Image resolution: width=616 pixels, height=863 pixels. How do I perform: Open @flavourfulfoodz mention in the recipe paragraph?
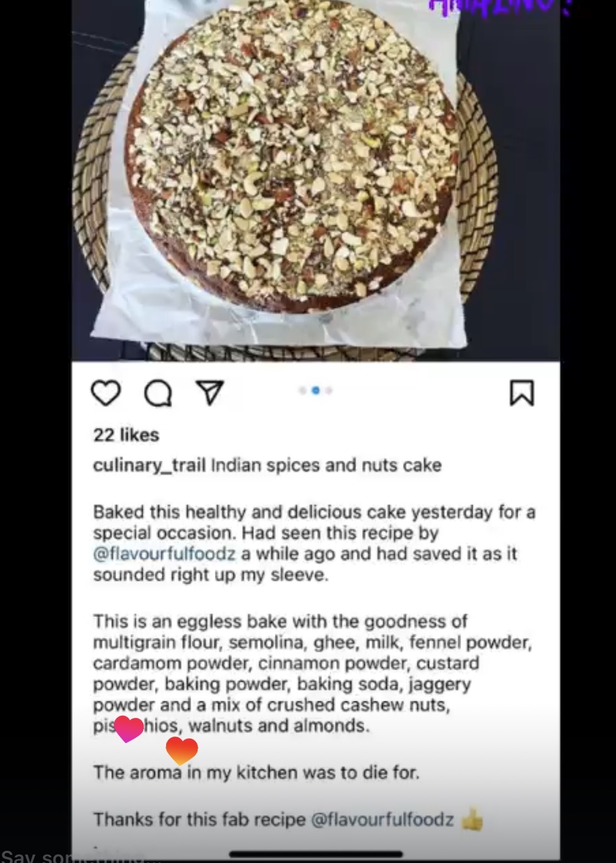pos(164,554)
